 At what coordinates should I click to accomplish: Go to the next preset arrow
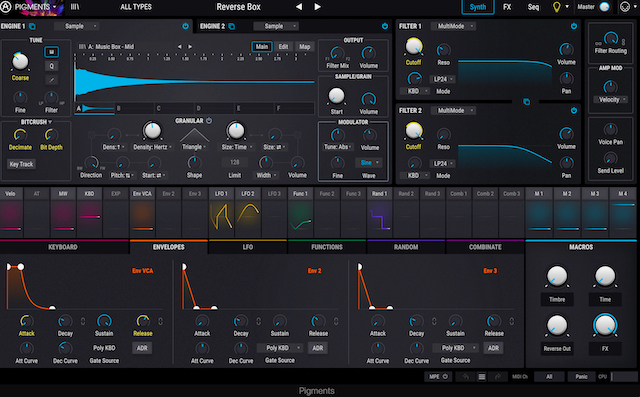coord(317,7)
